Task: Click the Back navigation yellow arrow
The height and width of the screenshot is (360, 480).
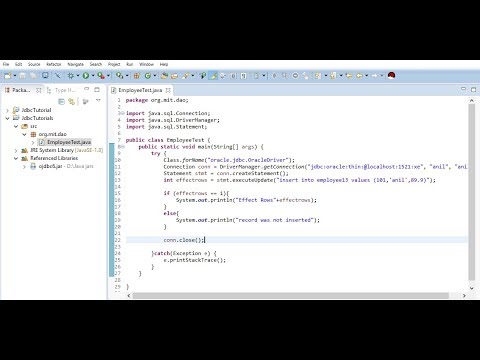Action: [x=359, y=76]
